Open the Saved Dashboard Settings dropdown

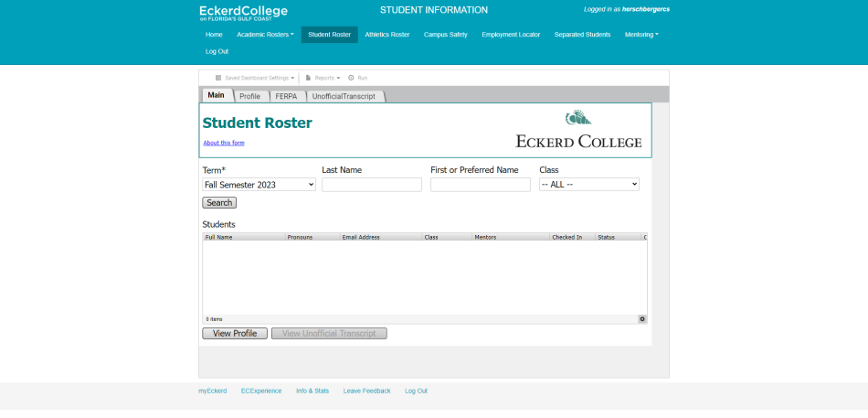(x=255, y=78)
